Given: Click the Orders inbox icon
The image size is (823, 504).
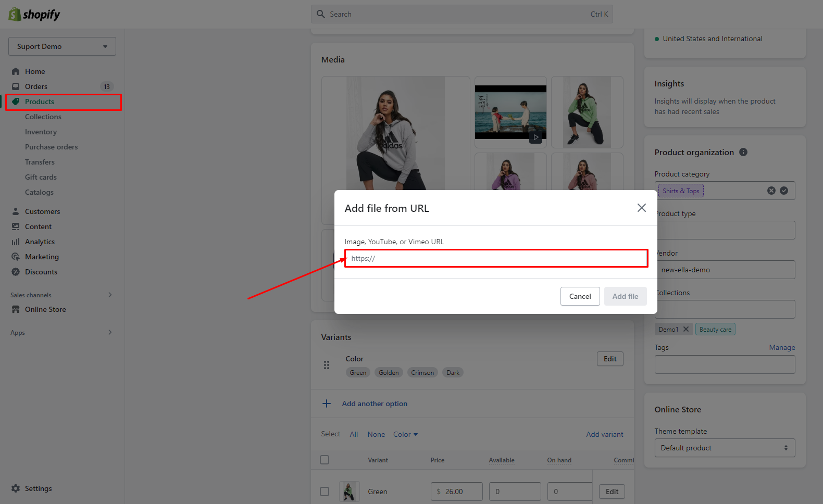Looking at the screenshot, I should click(16, 86).
